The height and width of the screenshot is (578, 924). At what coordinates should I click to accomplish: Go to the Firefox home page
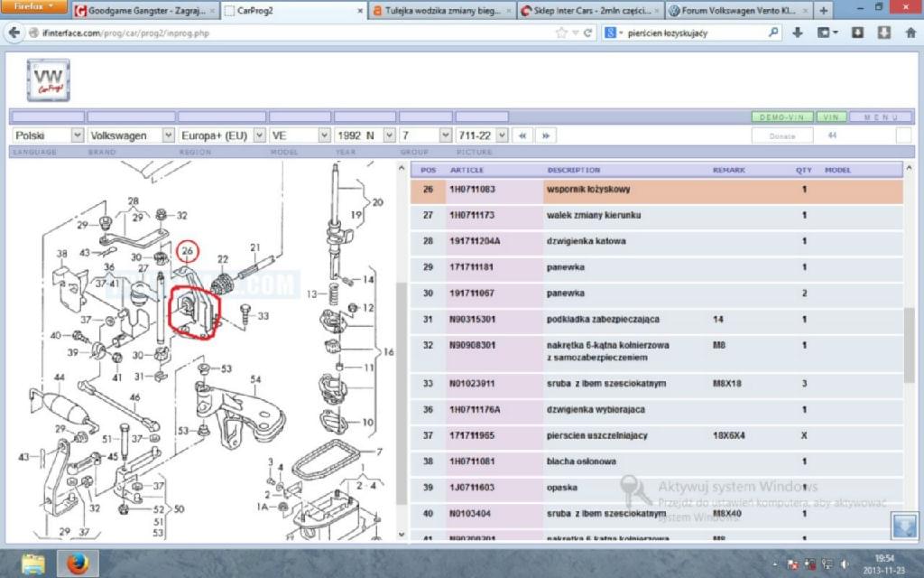point(910,33)
